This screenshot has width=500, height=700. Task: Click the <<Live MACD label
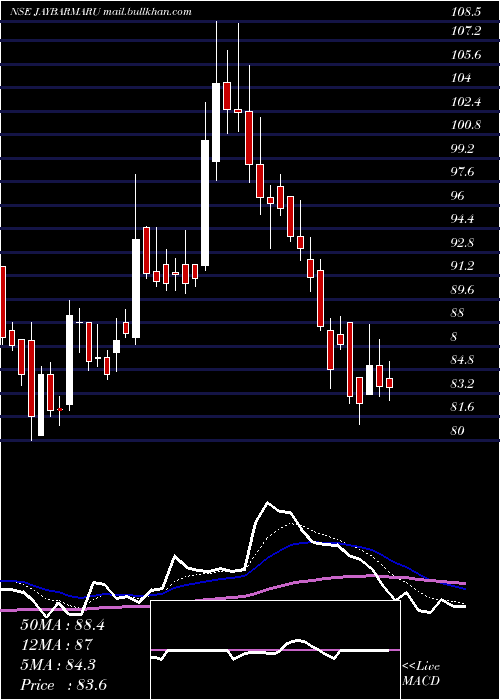[421, 673]
